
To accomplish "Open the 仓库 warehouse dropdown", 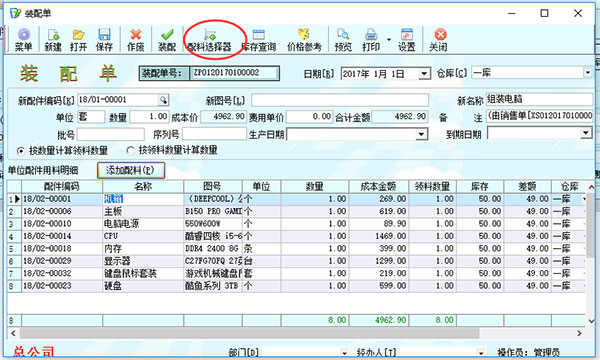I will tap(587, 72).
